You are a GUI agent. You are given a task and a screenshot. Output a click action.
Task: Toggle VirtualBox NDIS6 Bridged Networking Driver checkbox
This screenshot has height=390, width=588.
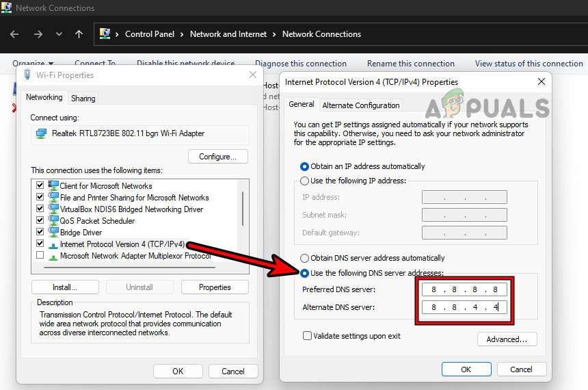[40, 208]
